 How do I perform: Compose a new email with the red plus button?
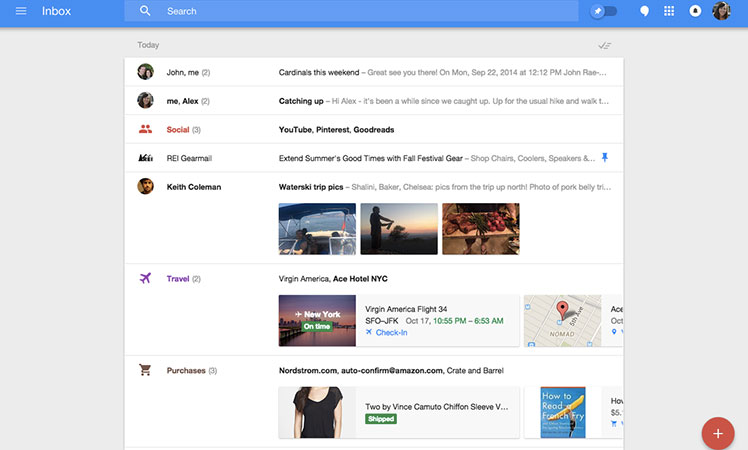[717, 433]
